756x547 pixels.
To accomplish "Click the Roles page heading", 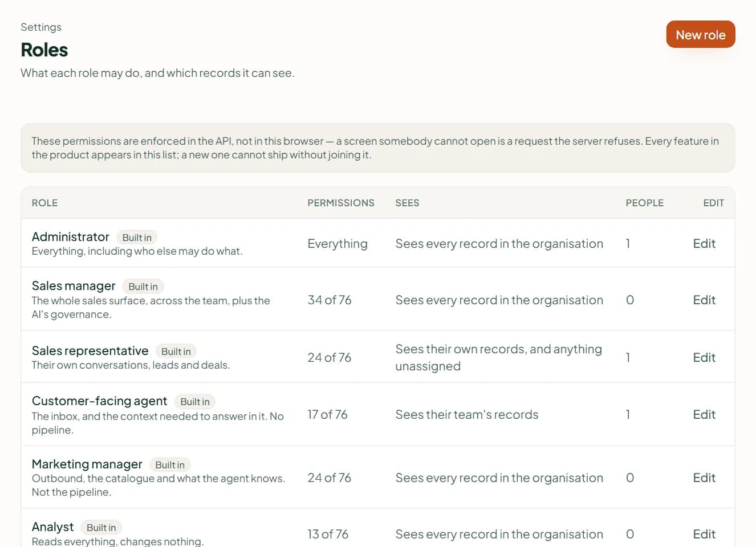I will tap(44, 50).
